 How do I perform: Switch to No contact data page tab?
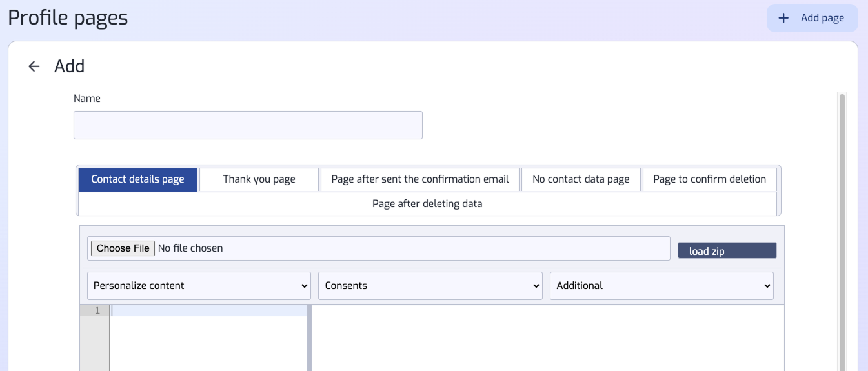tap(581, 179)
